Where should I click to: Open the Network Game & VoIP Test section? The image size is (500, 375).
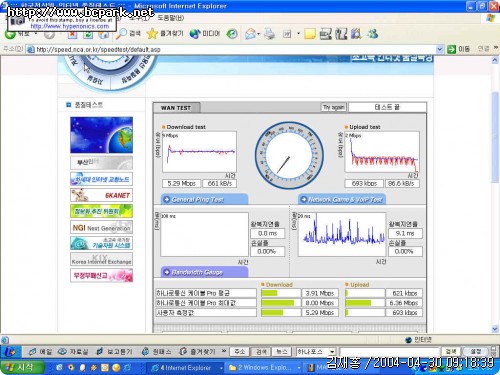[x=342, y=199]
